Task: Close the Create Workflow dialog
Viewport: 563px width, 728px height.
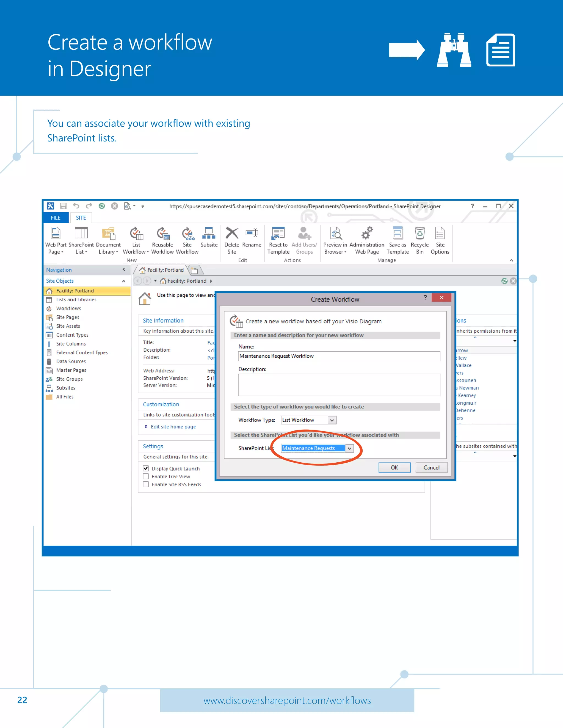Action: tap(441, 297)
